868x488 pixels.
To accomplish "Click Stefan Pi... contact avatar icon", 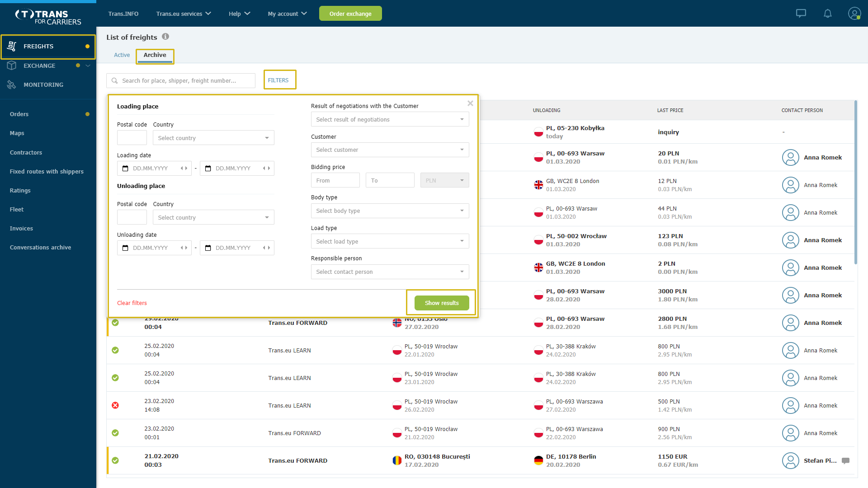I will (x=791, y=461).
